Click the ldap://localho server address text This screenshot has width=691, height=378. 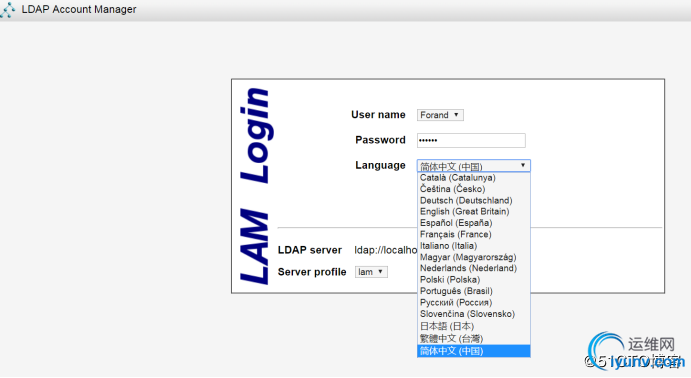(x=386, y=250)
